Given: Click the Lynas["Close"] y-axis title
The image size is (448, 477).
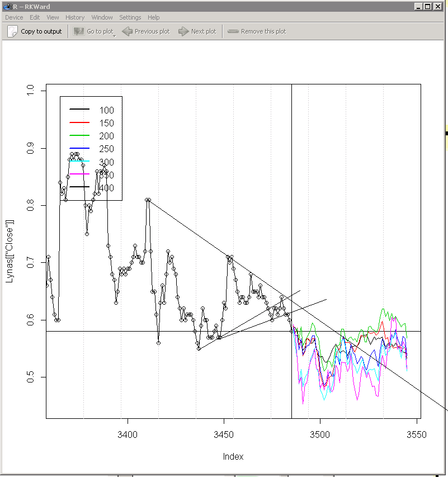Looking at the screenshot, I should 10,251.
